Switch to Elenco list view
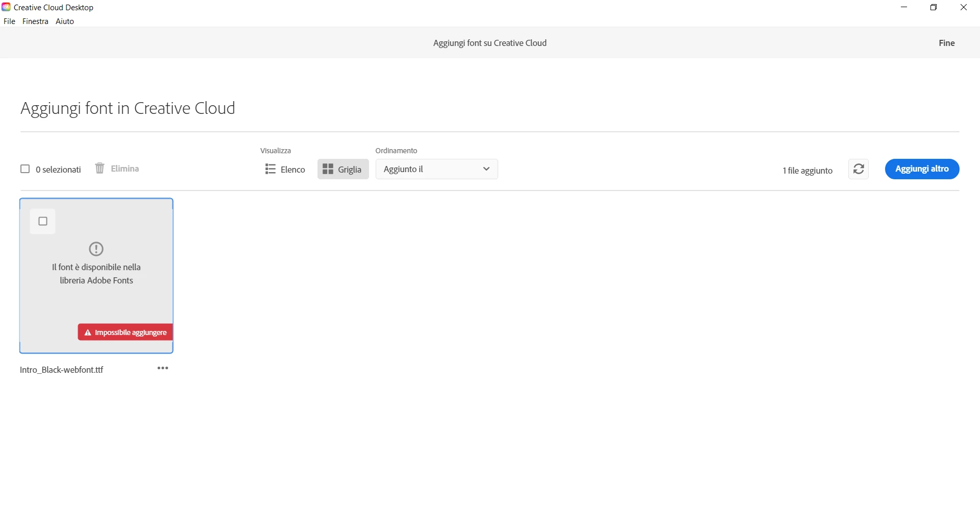 (x=285, y=169)
